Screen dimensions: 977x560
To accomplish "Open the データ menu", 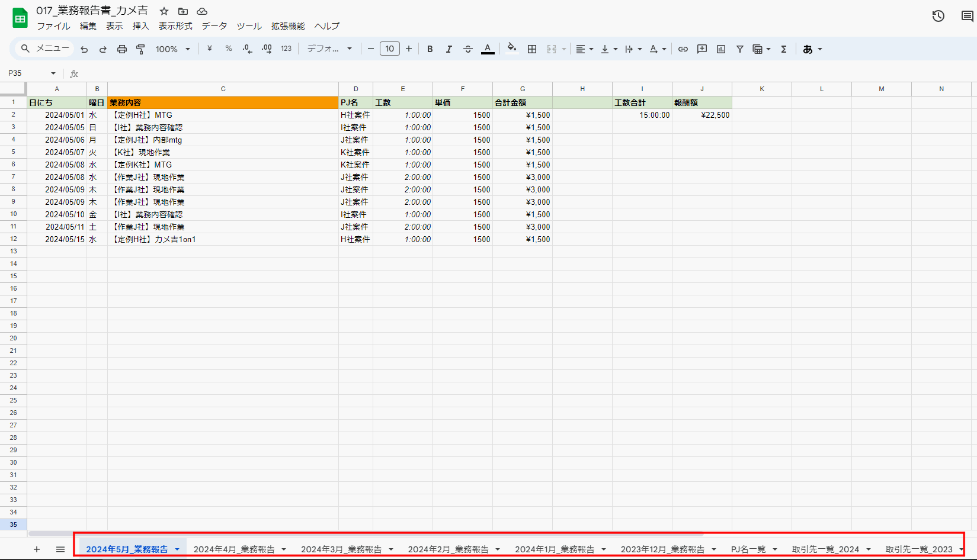I will click(x=214, y=26).
